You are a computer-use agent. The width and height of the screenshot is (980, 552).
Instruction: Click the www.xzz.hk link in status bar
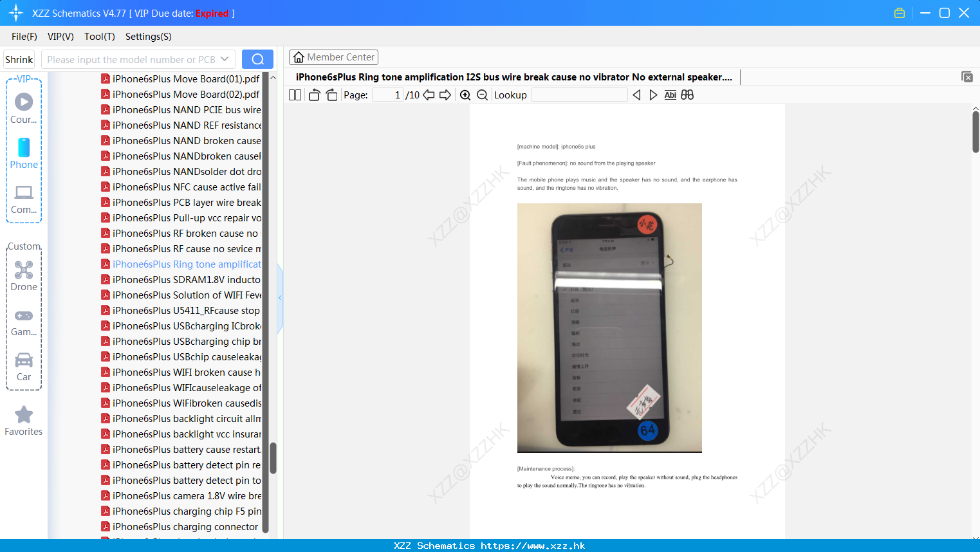click(533, 546)
